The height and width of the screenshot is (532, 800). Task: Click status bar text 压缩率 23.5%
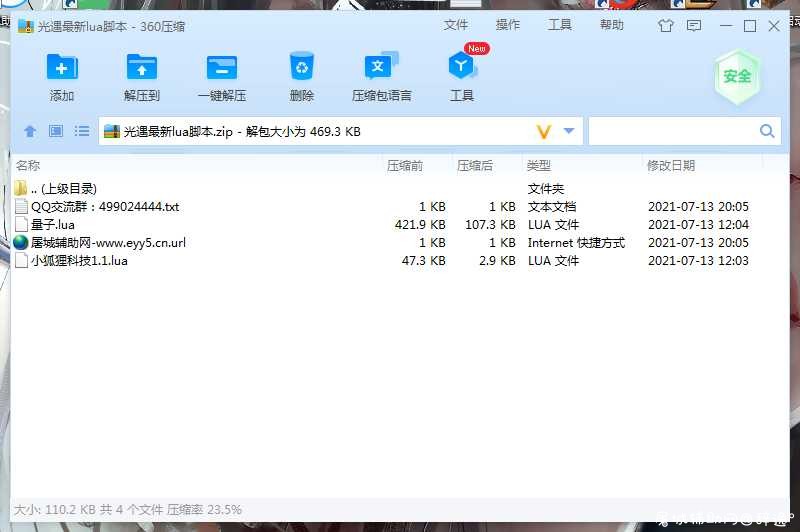pyautogui.click(x=204, y=509)
